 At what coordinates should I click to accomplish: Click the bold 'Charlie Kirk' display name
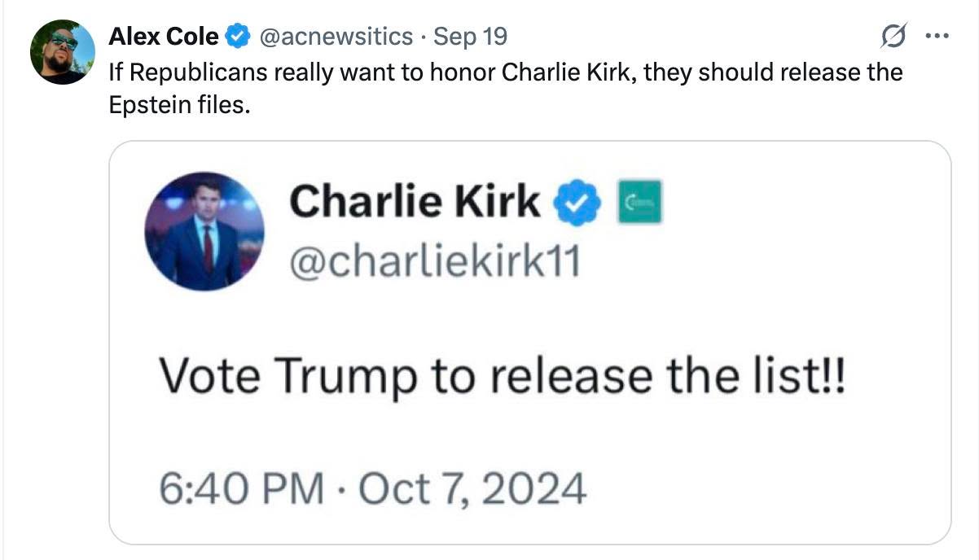click(414, 201)
